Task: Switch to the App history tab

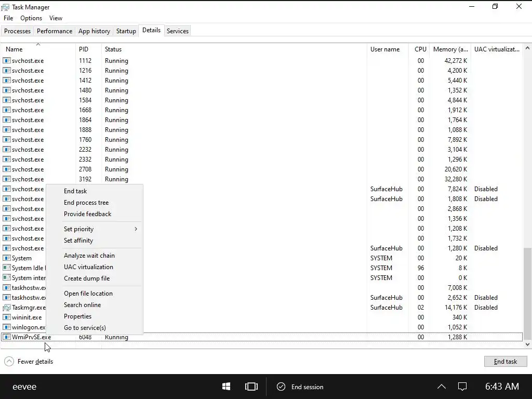Action: (x=95, y=31)
